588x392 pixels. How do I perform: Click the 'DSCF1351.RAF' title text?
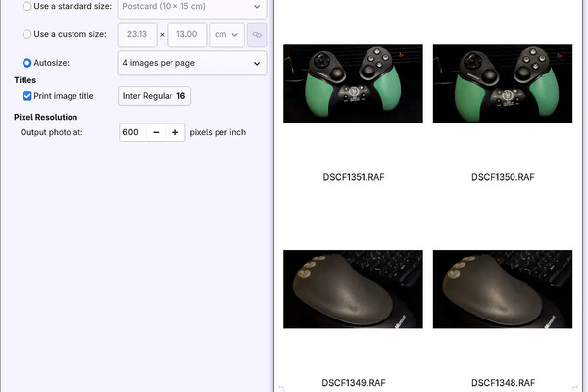pyautogui.click(x=354, y=177)
